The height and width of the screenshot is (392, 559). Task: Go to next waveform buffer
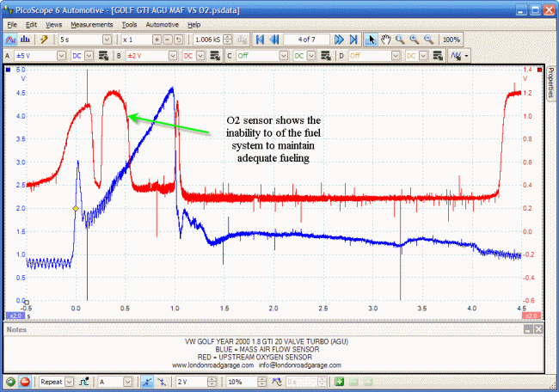click(x=339, y=40)
